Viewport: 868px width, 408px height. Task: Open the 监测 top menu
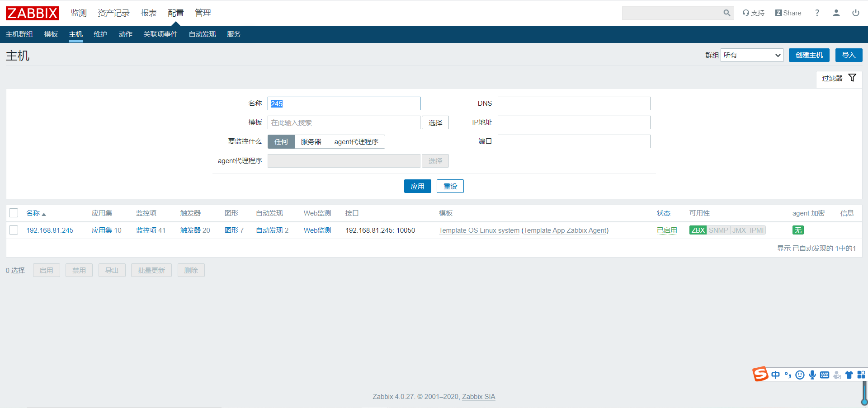79,13
